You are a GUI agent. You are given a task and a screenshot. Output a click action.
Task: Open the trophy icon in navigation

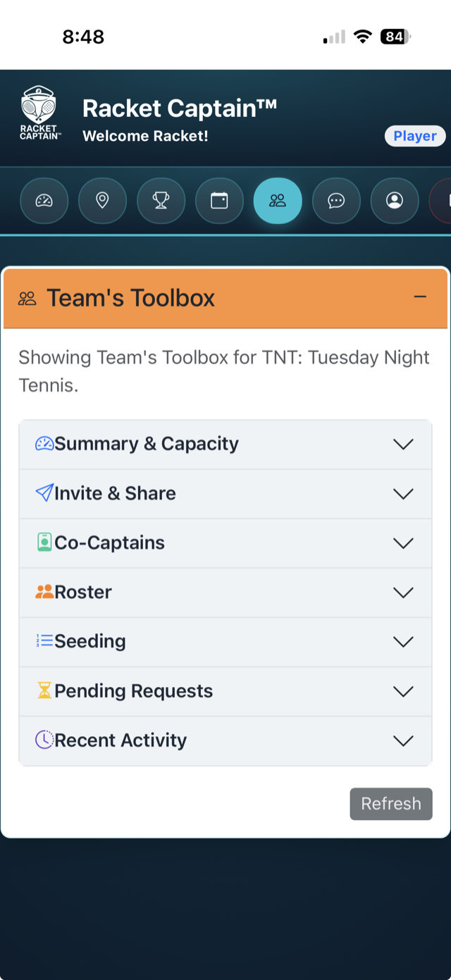click(x=161, y=201)
